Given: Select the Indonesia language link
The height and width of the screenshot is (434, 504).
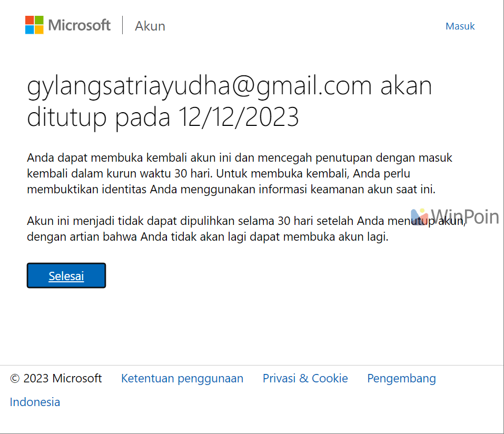Looking at the screenshot, I should click(35, 402).
